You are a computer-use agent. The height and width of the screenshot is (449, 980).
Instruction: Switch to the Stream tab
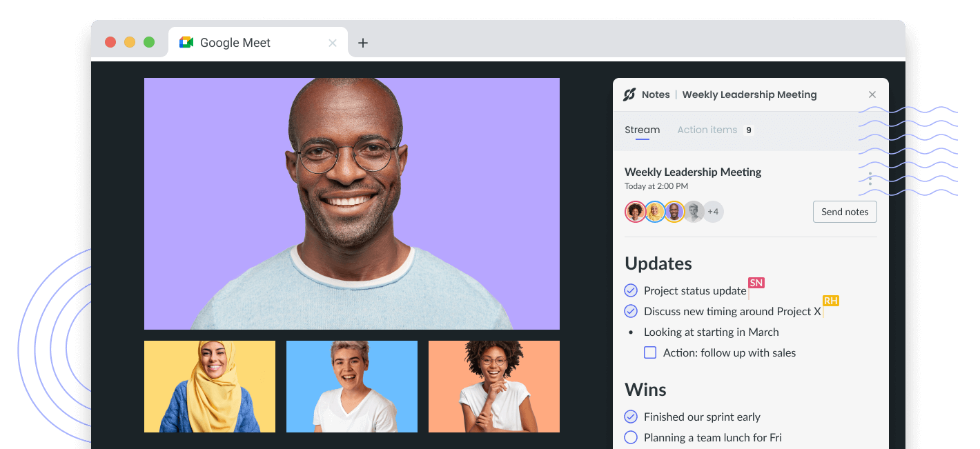[643, 130]
